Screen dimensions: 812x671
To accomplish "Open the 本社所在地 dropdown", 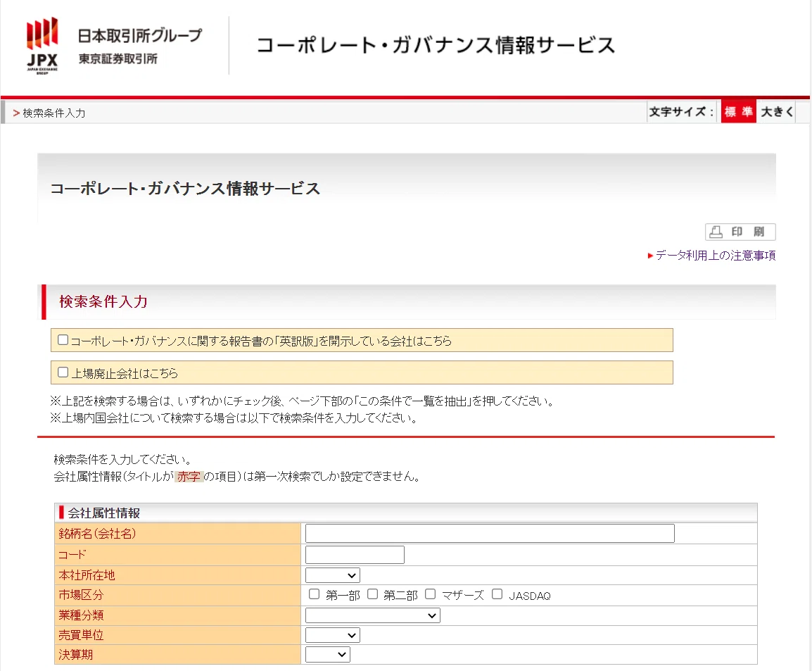I will (332, 575).
